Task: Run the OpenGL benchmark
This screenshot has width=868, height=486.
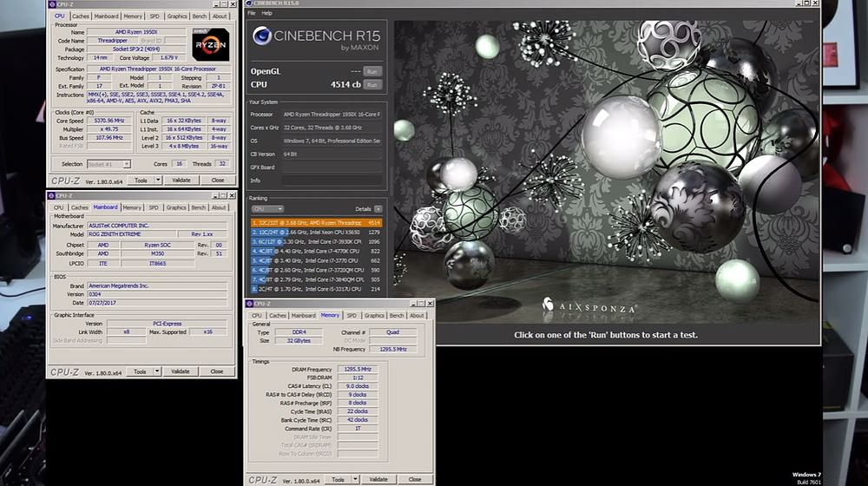Action: pos(372,71)
